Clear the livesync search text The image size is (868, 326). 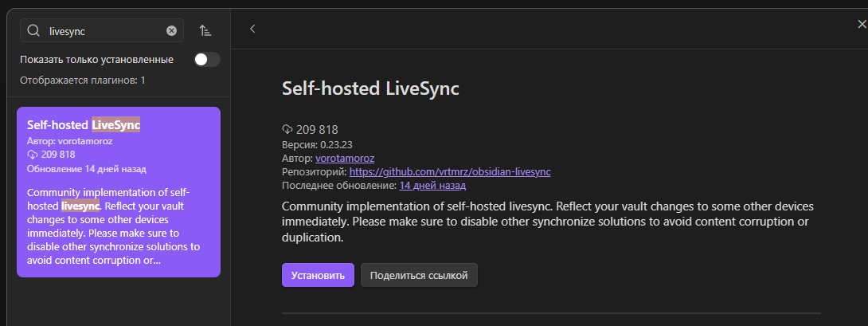click(171, 31)
